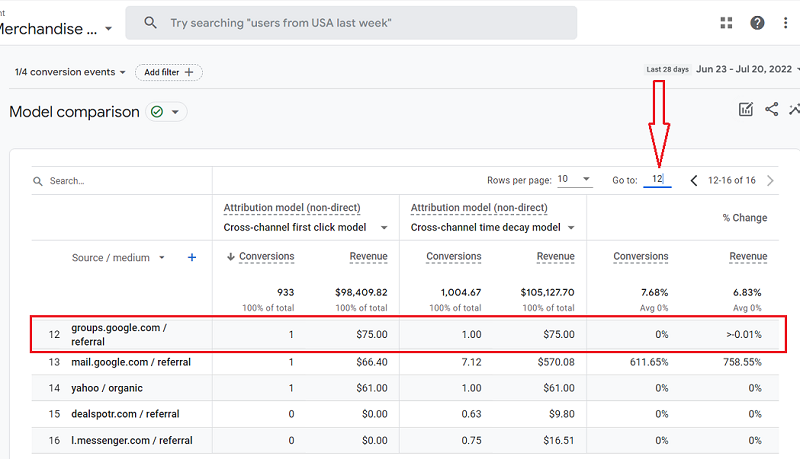Image resolution: width=800 pixels, height=459 pixels.
Task: Sort by time decay model Revenue column
Action: point(556,257)
